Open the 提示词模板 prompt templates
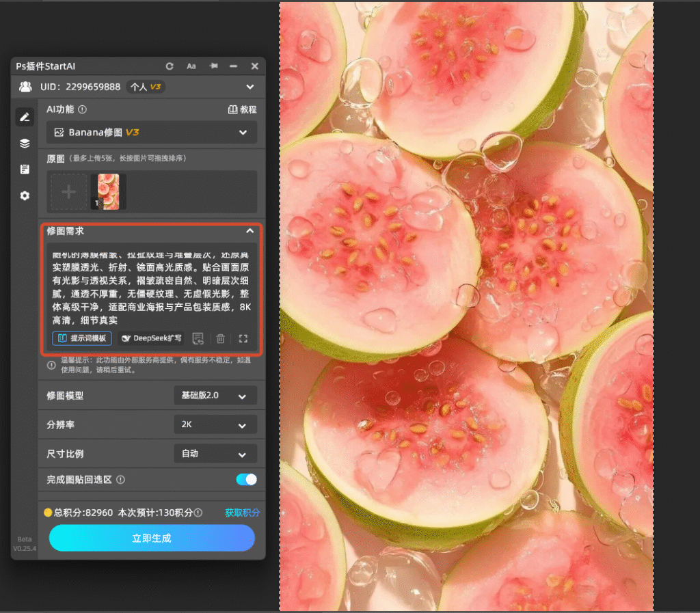Screen dimensions: 700x613 [82, 338]
